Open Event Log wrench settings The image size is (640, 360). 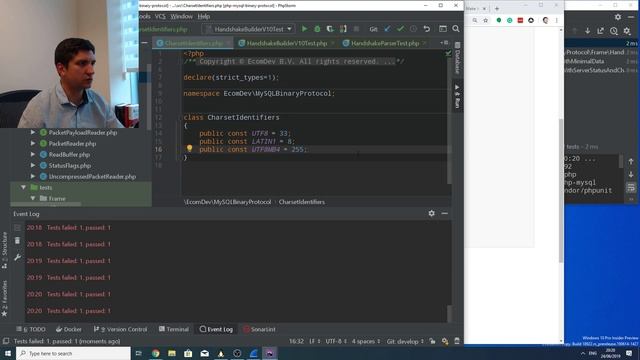[x=17, y=258]
